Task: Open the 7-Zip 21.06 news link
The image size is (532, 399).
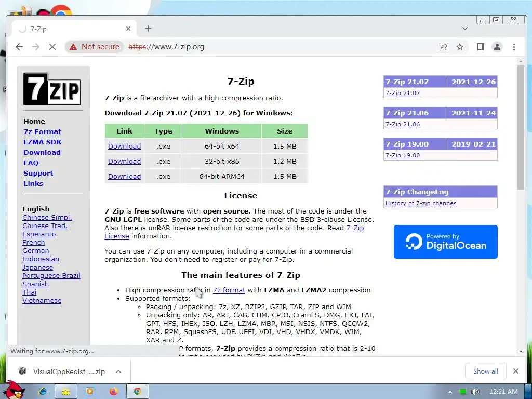Action: click(x=403, y=124)
